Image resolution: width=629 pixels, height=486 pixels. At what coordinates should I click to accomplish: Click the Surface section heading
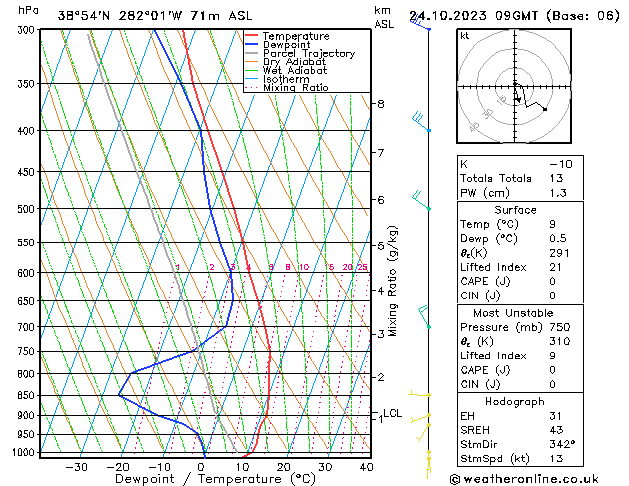click(515, 210)
